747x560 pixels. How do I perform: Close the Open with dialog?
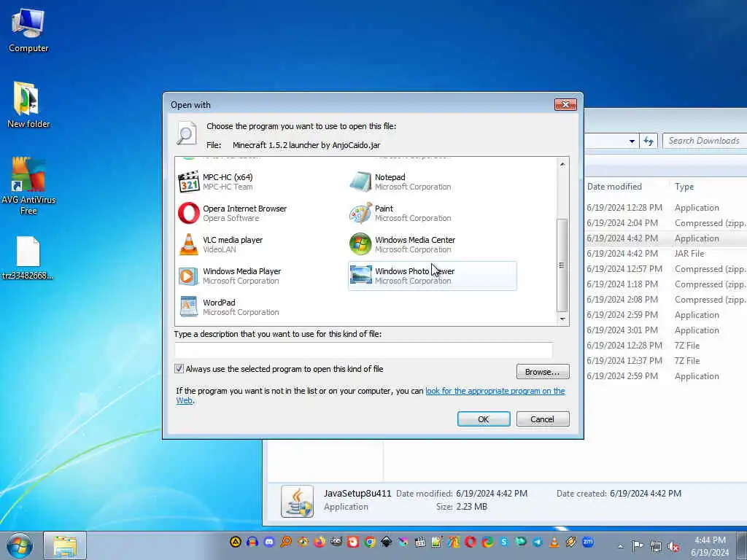(x=565, y=104)
